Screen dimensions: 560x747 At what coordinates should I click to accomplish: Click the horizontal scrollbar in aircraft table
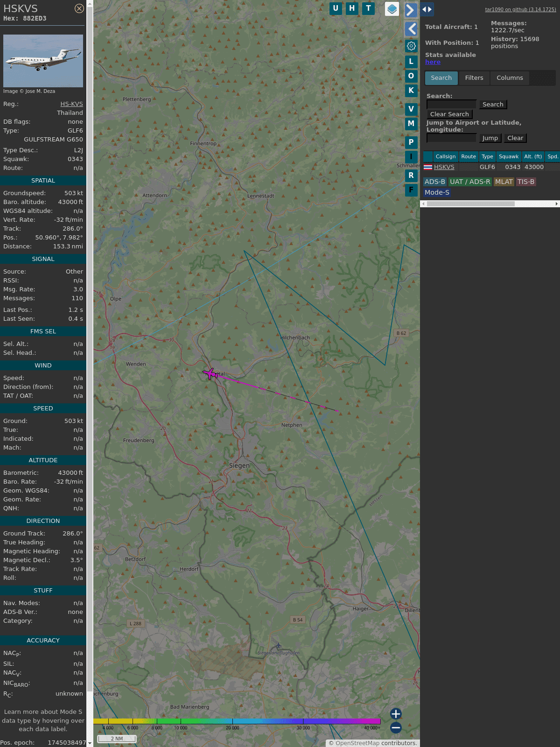click(x=471, y=204)
